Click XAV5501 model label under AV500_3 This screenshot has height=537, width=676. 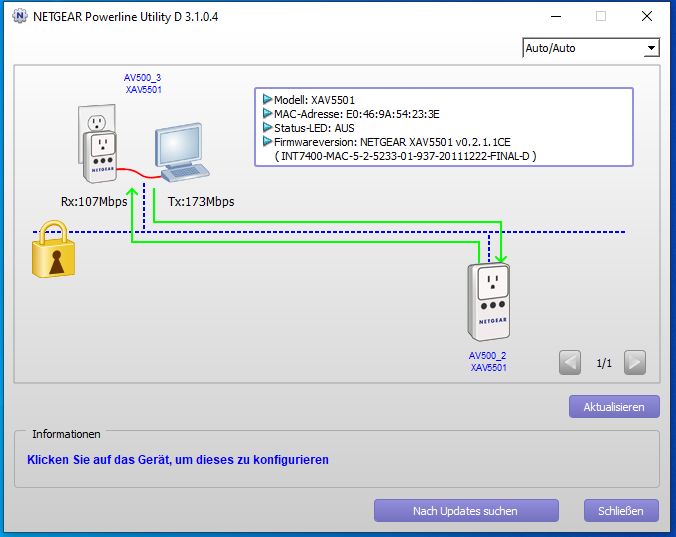[144, 90]
